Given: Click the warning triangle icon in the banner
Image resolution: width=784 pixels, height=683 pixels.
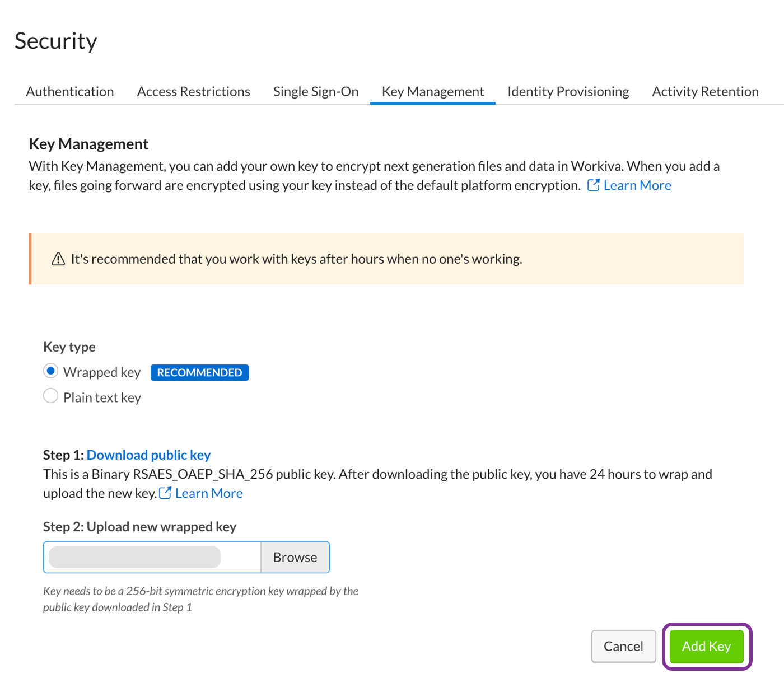Looking at the screenshot, I should (x=58, y=259).
